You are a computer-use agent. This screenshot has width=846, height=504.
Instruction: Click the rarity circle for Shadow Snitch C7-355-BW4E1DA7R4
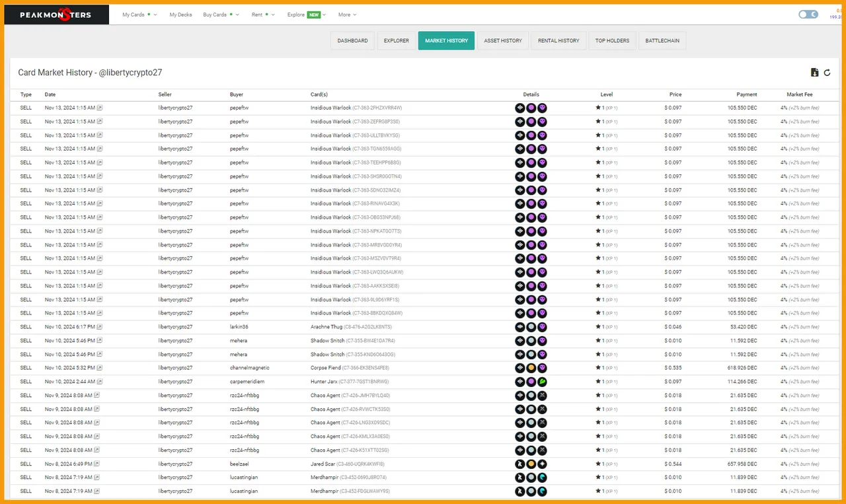pos(531,341)
